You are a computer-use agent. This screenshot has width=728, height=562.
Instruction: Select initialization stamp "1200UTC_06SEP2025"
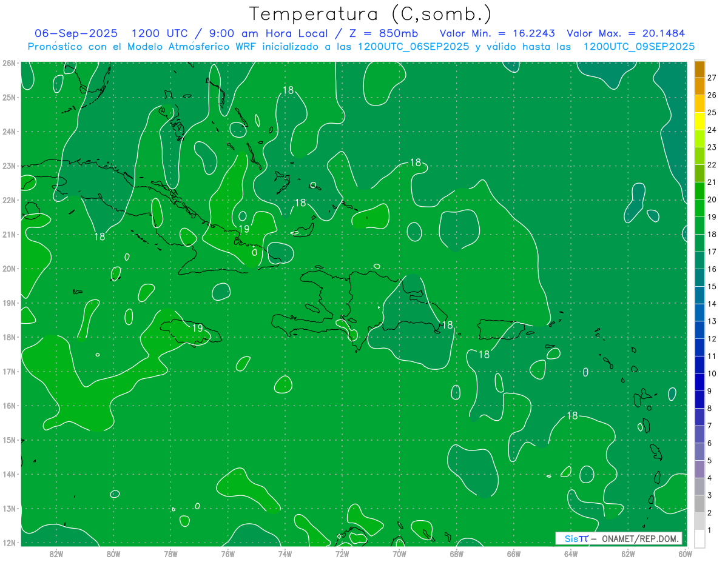[x=413, y=47]
